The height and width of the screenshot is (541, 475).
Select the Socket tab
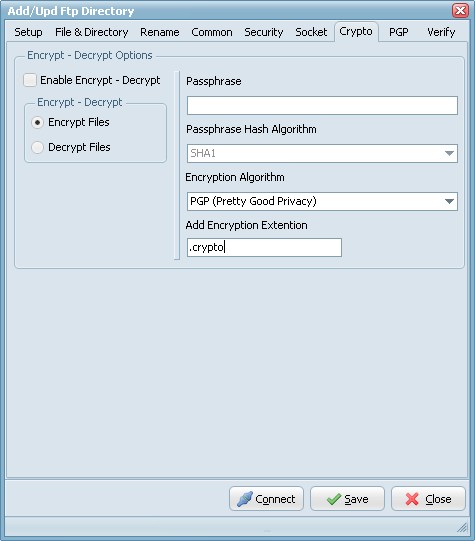click(311, 32)
